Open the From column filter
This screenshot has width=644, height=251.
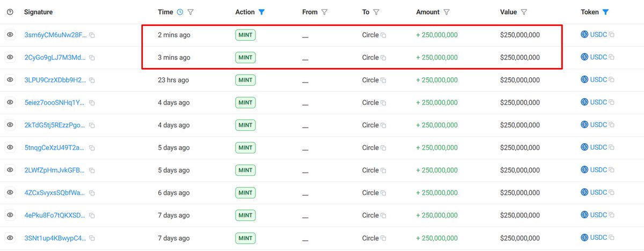324,12
